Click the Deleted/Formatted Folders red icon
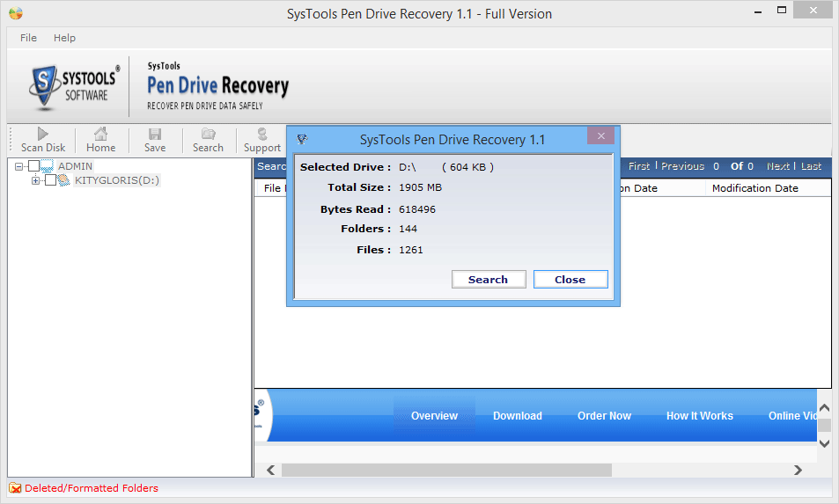This screenshot has width=839, height=504. (15, 488)
